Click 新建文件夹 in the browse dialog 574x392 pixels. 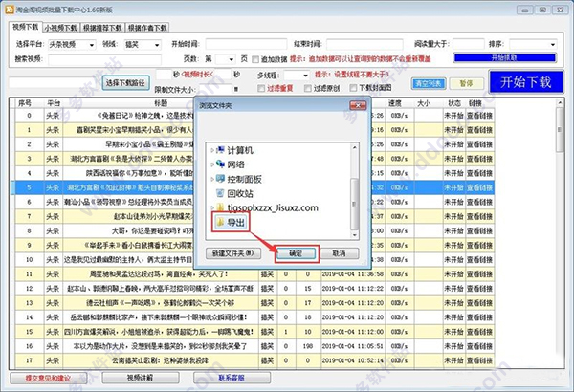click(x=233, y=253)
